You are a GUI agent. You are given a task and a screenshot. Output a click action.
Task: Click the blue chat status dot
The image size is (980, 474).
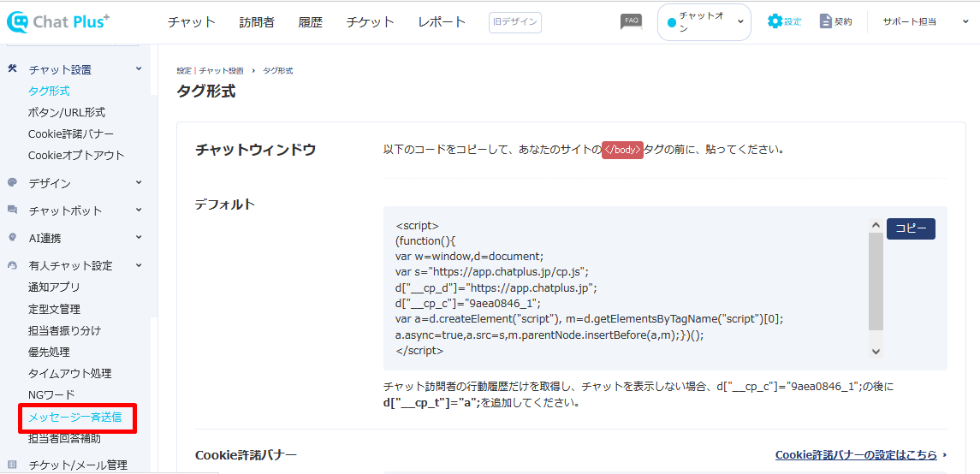672,22
